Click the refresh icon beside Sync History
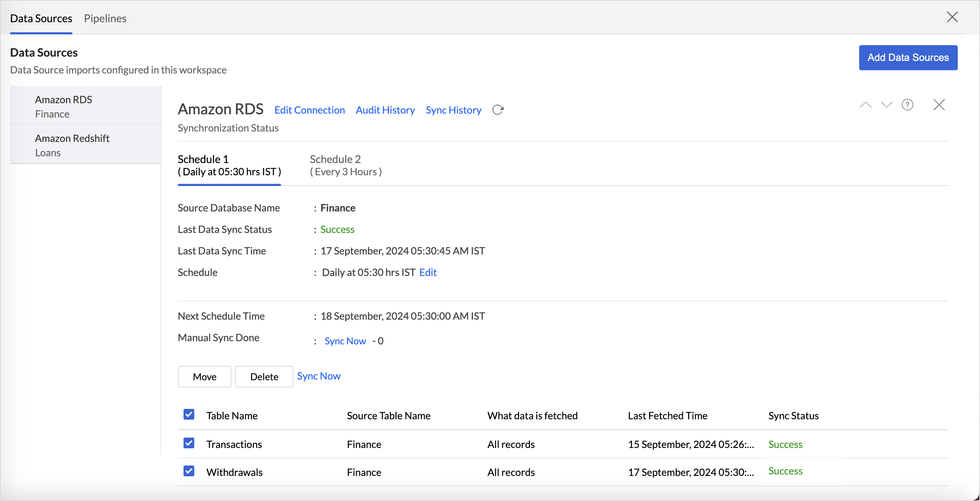 (498, 110)
